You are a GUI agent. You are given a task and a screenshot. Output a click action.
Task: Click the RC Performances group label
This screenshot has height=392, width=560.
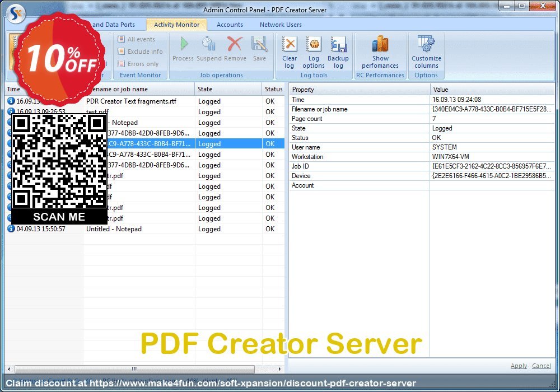(x=380, y=75)
